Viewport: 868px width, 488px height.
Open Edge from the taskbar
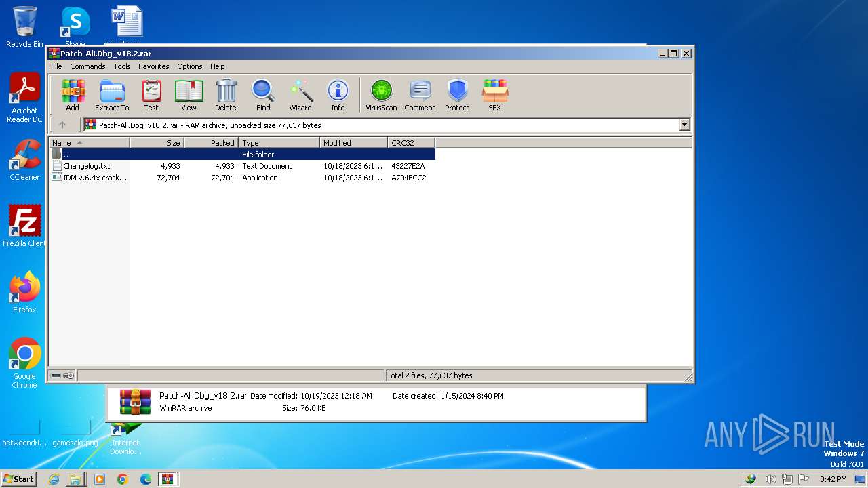point(145,479)
